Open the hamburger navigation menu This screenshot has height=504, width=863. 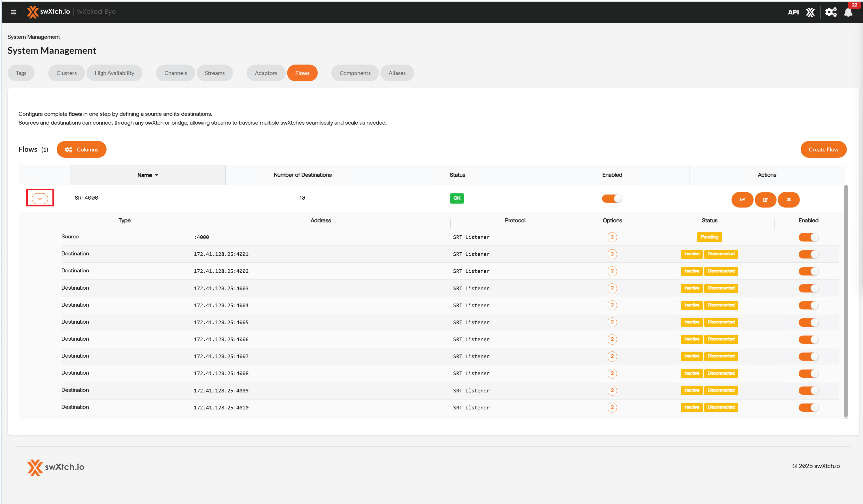(14, 12)
